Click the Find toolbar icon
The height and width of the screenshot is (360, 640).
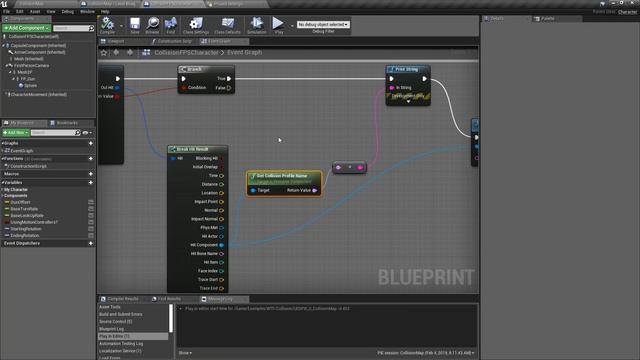click(x=171, y=24)
